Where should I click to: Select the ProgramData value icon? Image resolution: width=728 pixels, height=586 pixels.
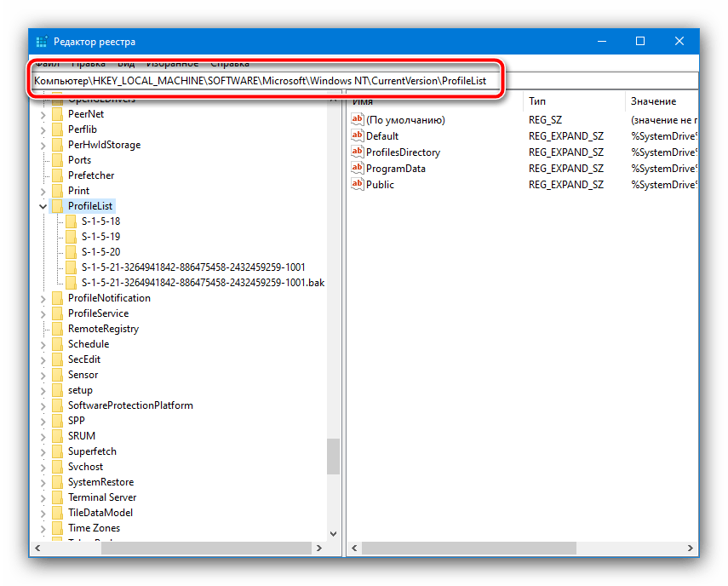coord(358,169)
